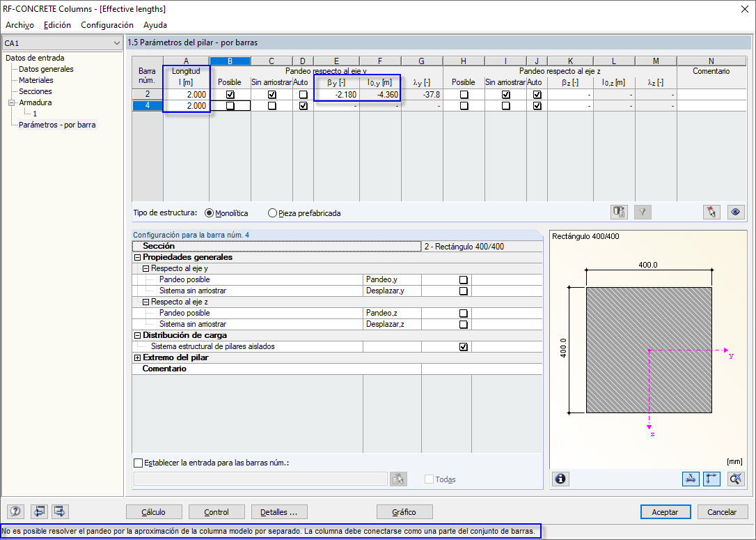
Task: Select Materiales in tree
Action: (x=36, y=80)
